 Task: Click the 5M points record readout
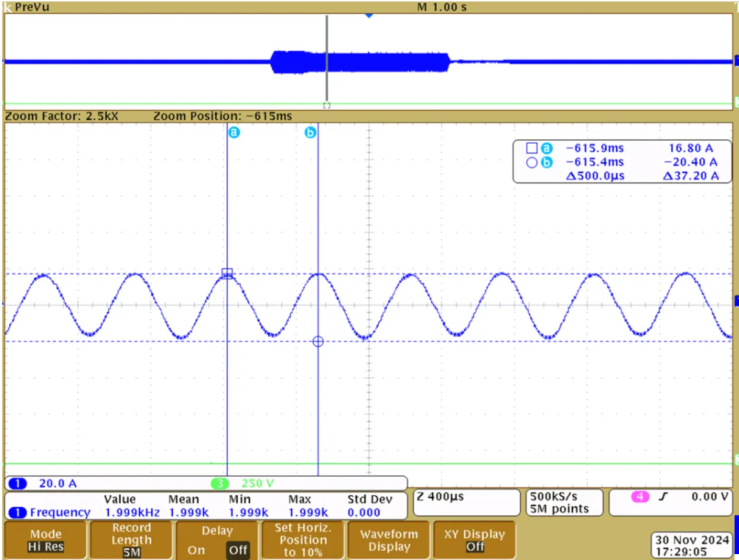[x=559, y=509]
